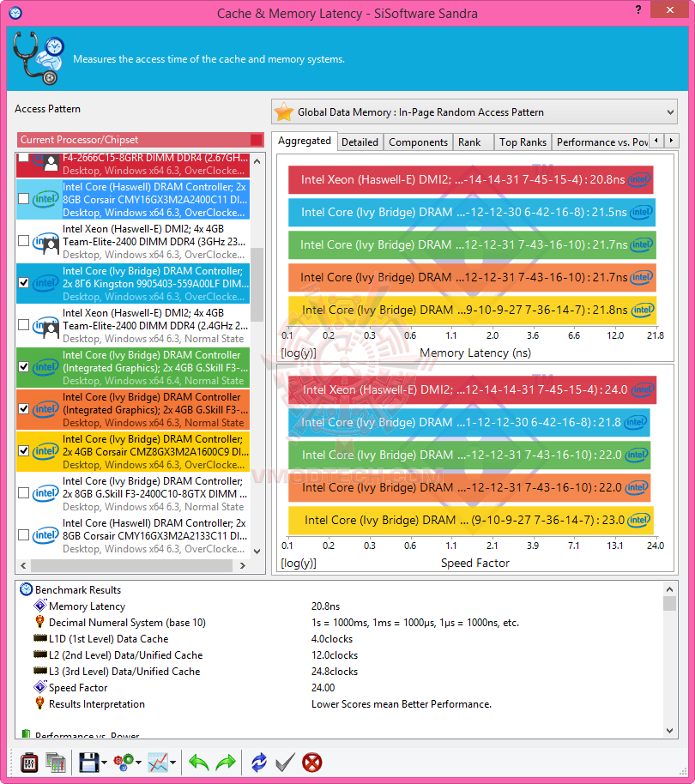The image size is (695, 784).
Task: Select the red Xeon Haswell-E 20.8ns latency bar
Action: point(470,179)
